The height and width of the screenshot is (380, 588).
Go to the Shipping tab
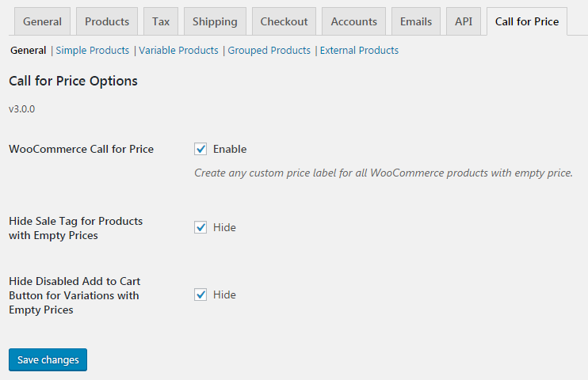point(215,21)
